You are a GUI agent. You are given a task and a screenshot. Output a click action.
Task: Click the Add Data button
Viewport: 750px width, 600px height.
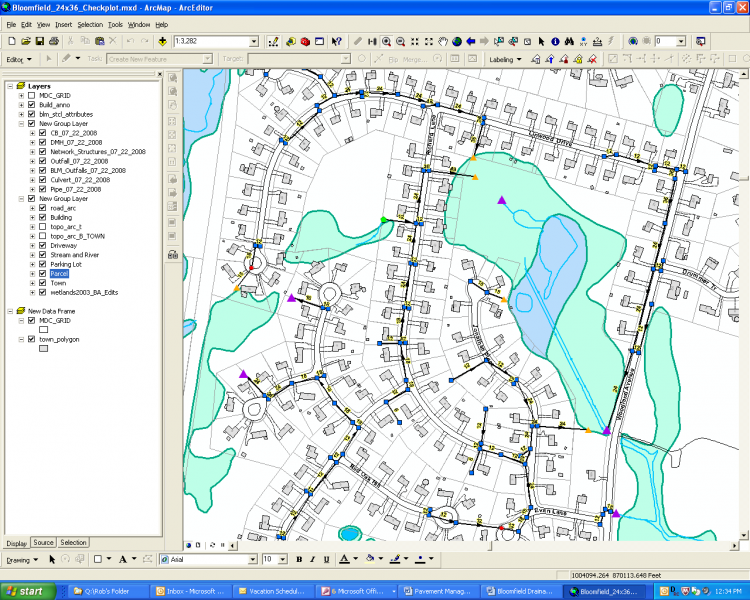point(162,41)
